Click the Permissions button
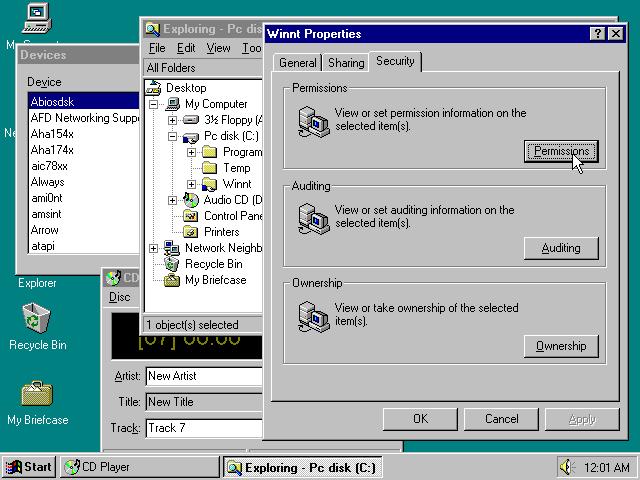The width and height of the screenshot is (640, 480). click(561, 151)
